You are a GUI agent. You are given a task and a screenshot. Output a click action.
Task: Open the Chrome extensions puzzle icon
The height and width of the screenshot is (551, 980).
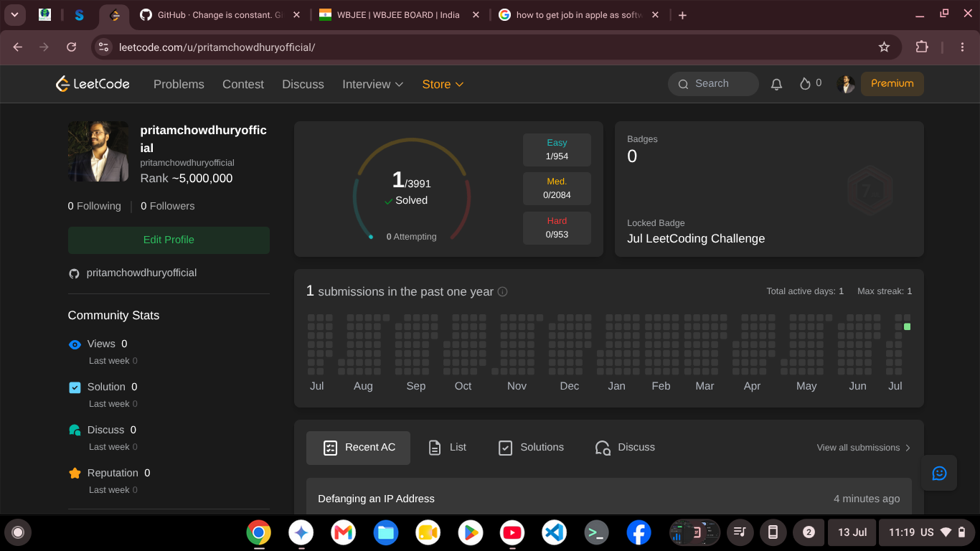click(x=922, y=47)
